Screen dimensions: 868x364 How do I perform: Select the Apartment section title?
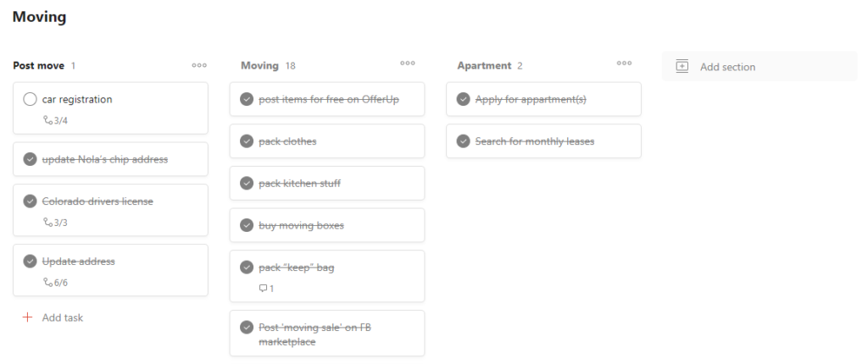click(x=484, y=65)
